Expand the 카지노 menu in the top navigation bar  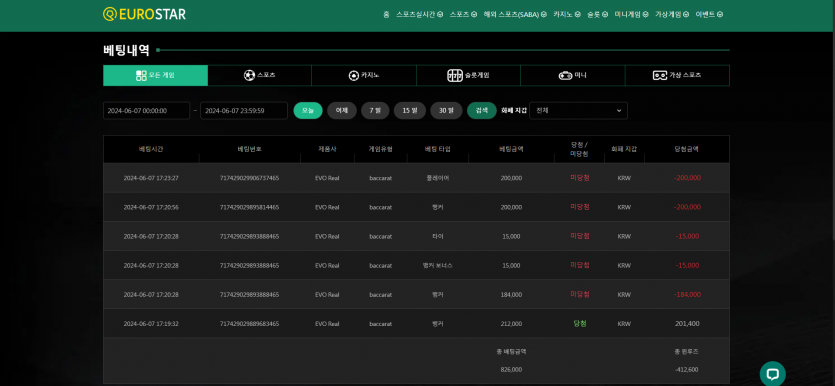pos(567,14)
